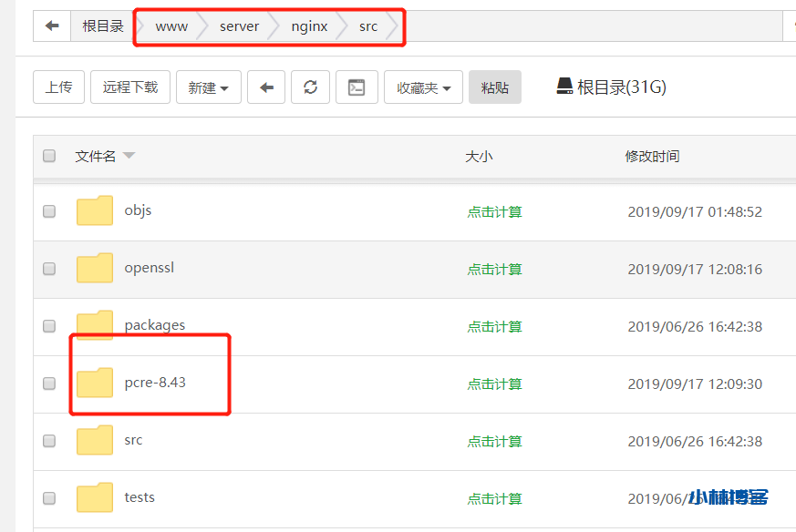Viewport: 796px width, 532px height.
Task: Open the openssl folder icon
Action: pyautogui.click(x=95, y=268)
